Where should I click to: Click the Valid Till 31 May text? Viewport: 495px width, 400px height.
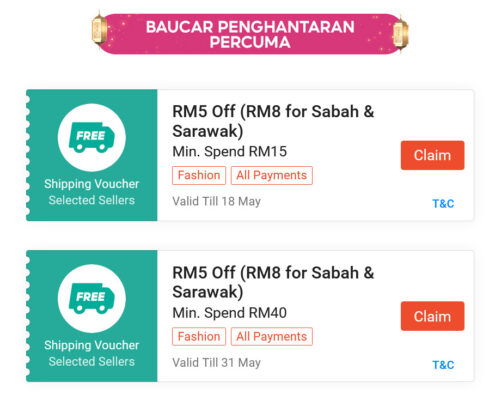click(216, 363)
